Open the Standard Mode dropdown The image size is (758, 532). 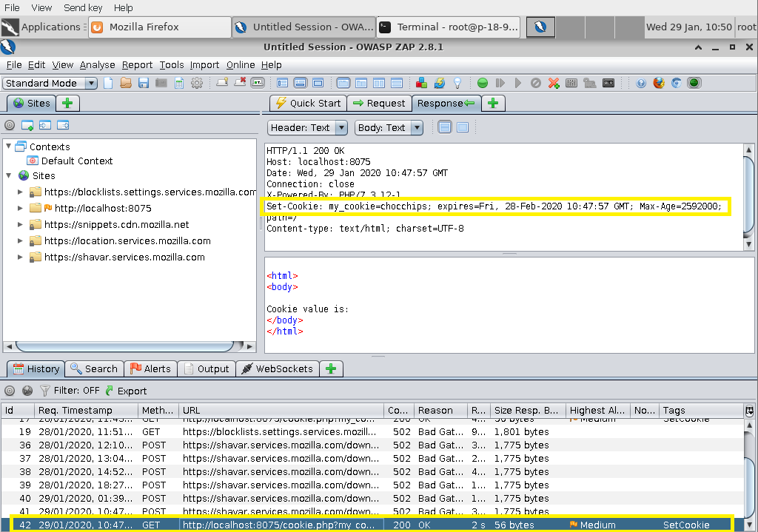[50, 83]
